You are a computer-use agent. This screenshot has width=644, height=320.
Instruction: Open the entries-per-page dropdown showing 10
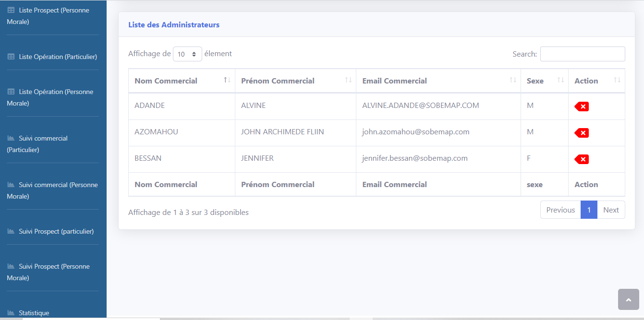click(187, 54)
